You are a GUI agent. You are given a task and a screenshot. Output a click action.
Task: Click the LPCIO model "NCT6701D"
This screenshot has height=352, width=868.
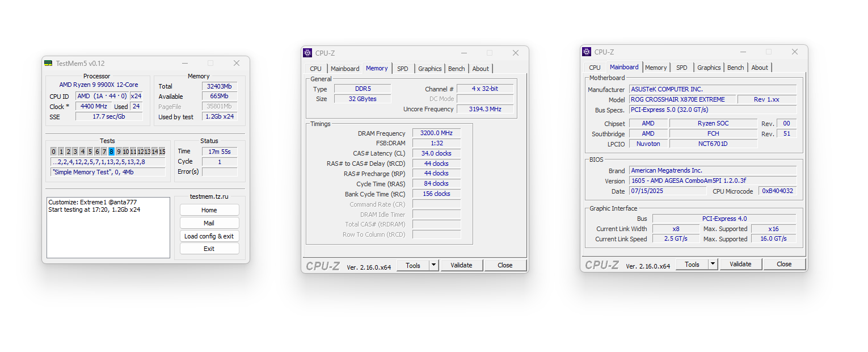(x=713, y=144)
